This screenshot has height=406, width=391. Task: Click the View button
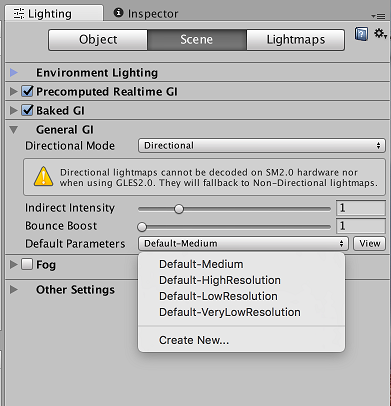[x=370, y=244]
